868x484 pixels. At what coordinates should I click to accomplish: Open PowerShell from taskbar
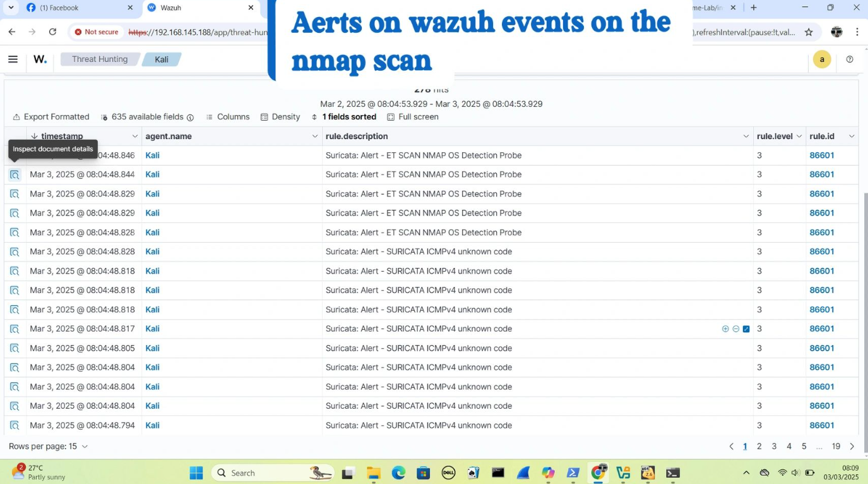pyautogui.click(x=573, y=473)
